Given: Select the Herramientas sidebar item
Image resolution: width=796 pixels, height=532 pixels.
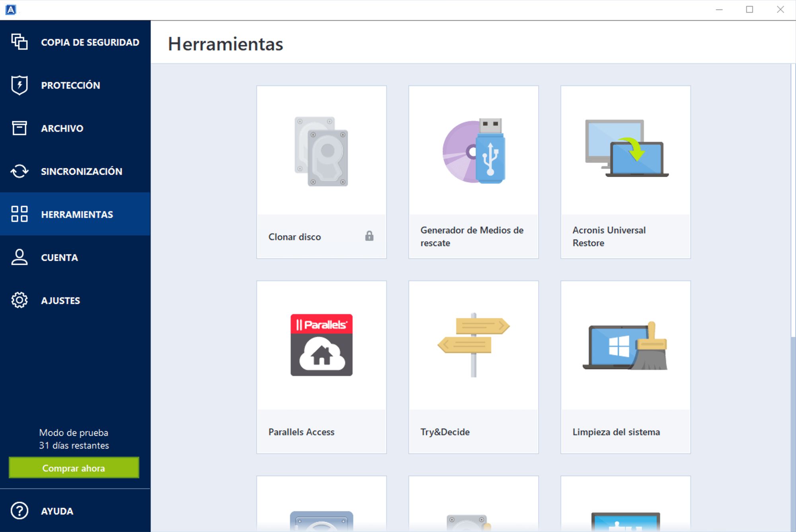Looking at the screenshot, I should 77,214.
